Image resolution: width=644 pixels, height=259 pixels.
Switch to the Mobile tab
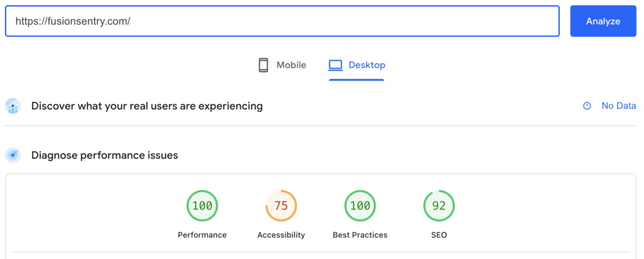pyautogui.click(x=282, y=65)
